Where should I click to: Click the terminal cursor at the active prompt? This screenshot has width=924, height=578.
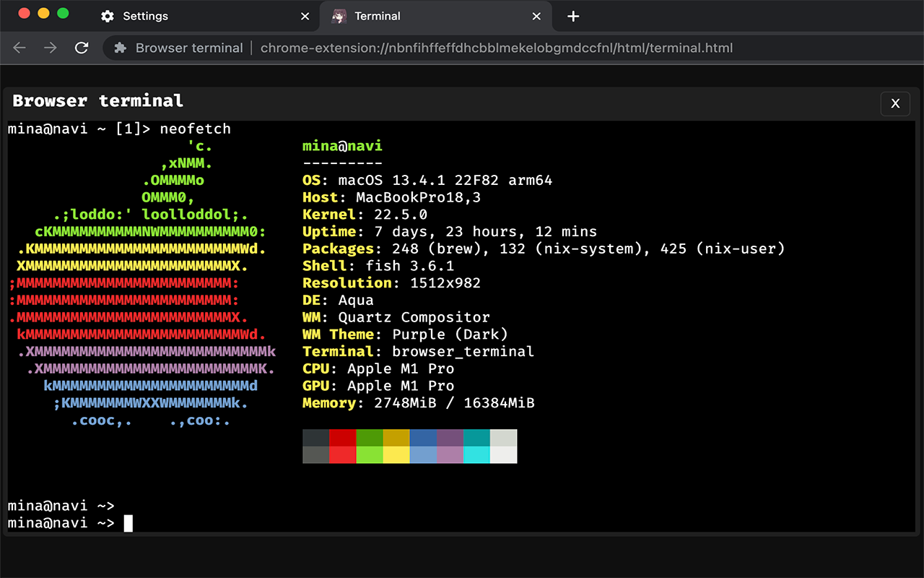[128, 522]
